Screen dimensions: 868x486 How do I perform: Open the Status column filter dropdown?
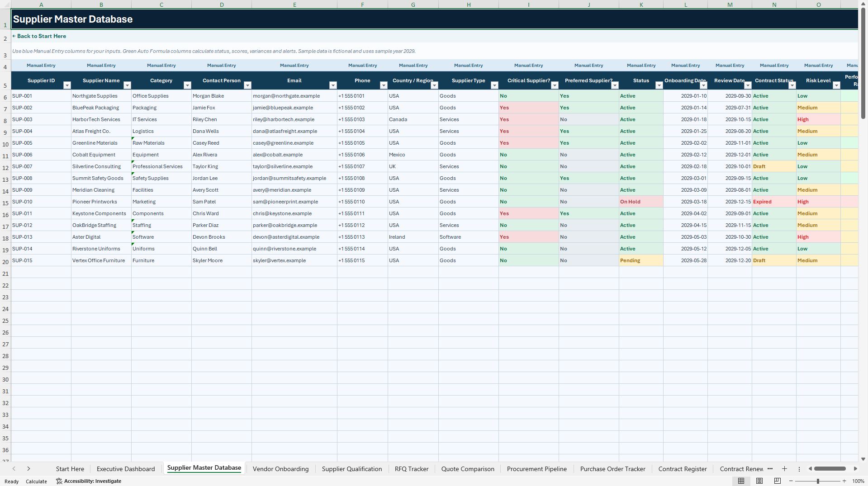click(x=659, y=85)
